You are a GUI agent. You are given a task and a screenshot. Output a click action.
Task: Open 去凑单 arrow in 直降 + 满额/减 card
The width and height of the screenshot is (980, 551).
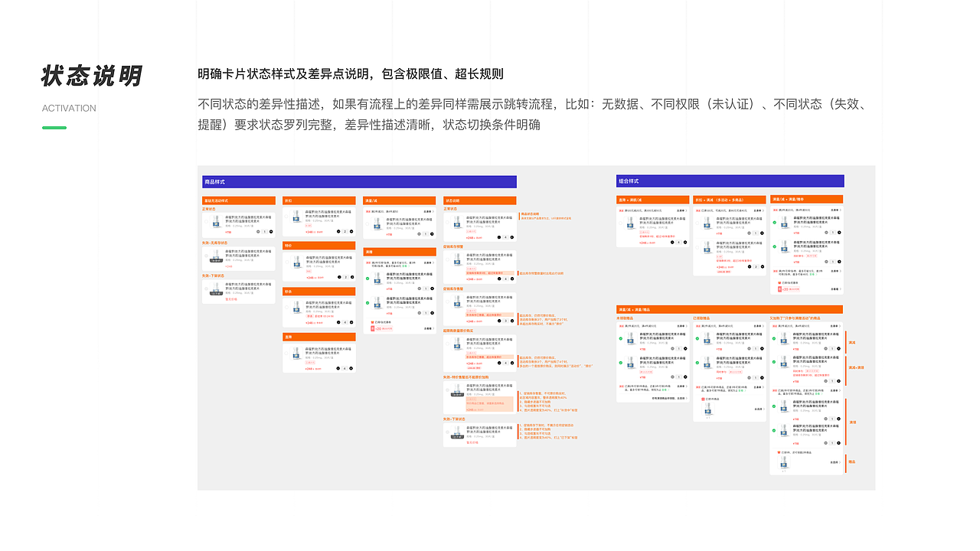(686, 210)
